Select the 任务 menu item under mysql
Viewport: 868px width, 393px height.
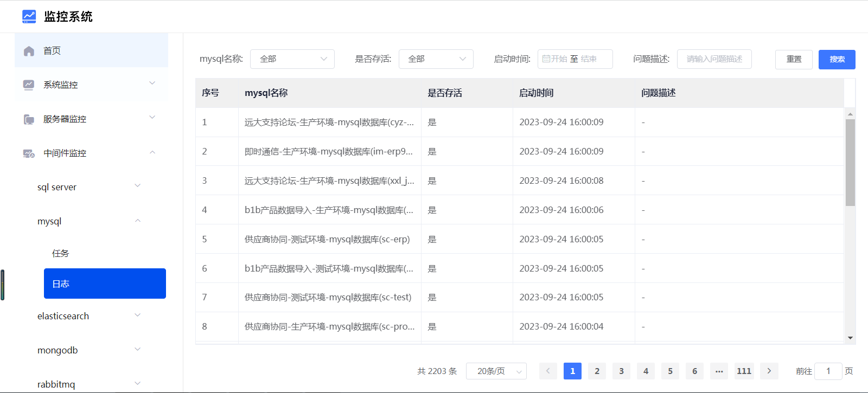(61, 253)
